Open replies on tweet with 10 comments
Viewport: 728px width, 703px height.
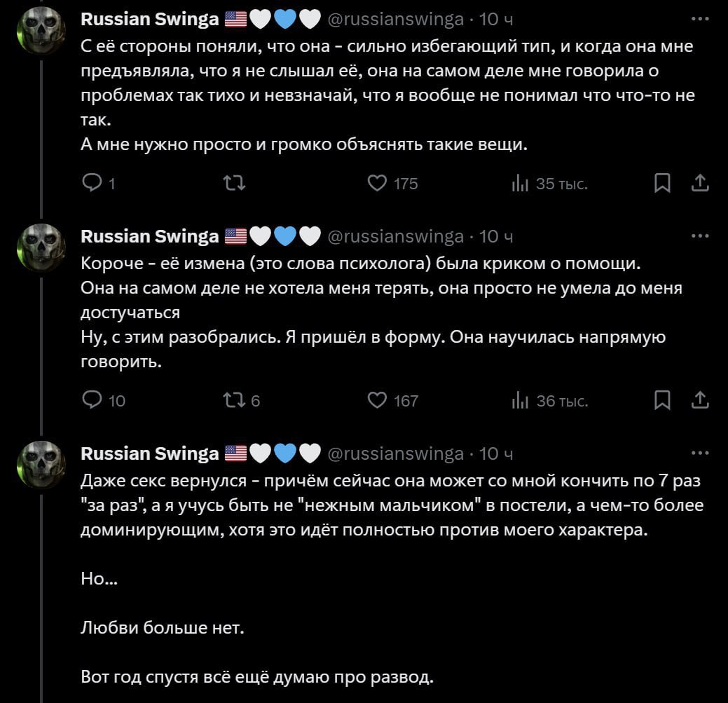92,400
